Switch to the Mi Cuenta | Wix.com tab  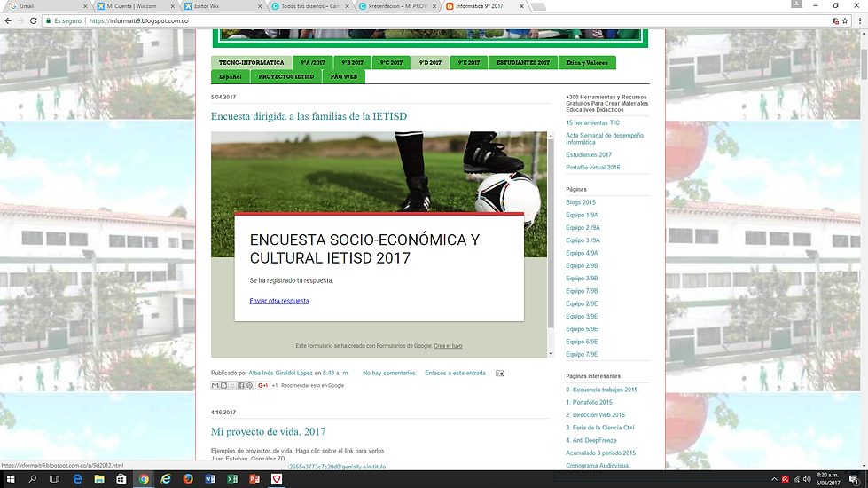click(x=134, y=6)
